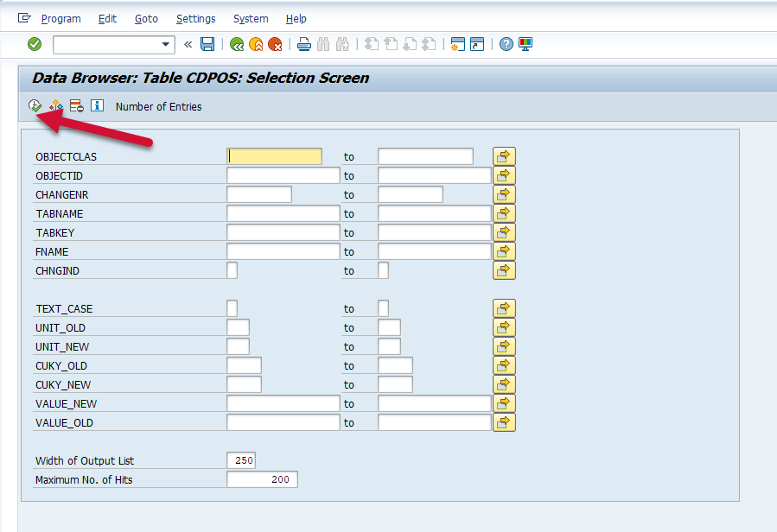The image size is (777, 532).
Task: Open Help via blue question mark icon
Action: [506, 44]
